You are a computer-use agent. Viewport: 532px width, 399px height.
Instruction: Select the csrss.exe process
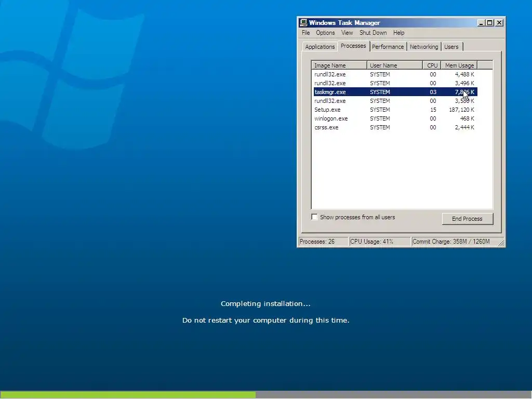tap(395, 127)
